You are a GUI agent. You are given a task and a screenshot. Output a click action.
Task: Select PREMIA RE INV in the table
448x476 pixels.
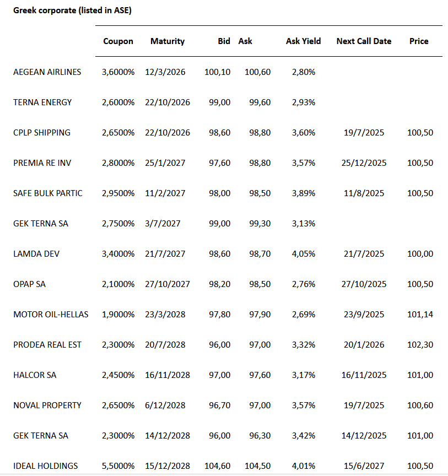[42, 163]
